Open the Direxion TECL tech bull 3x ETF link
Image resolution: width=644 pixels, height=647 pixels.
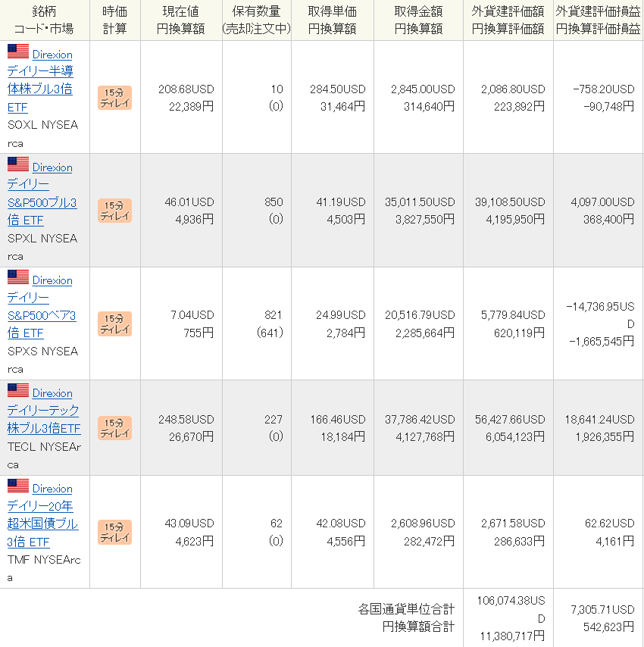[44, 411]
